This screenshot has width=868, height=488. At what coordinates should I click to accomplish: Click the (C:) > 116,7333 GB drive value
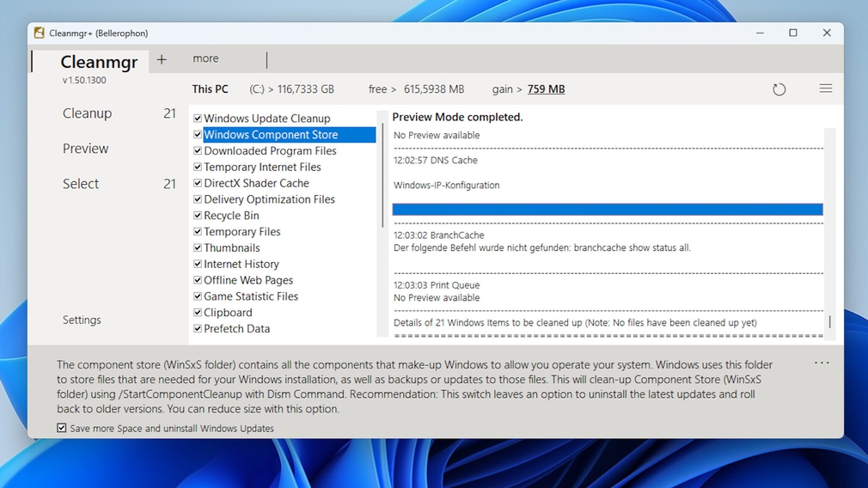pyautogui.click(x=291, y=89)
